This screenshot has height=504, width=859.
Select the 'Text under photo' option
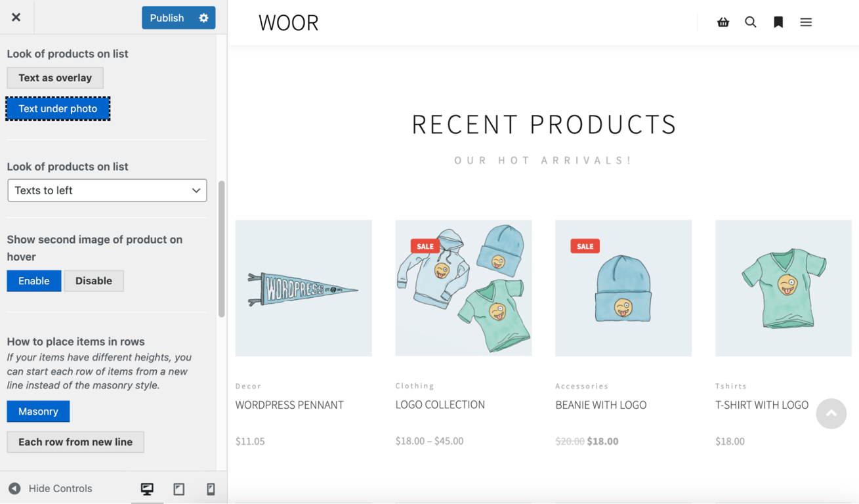tap(58, 108)
